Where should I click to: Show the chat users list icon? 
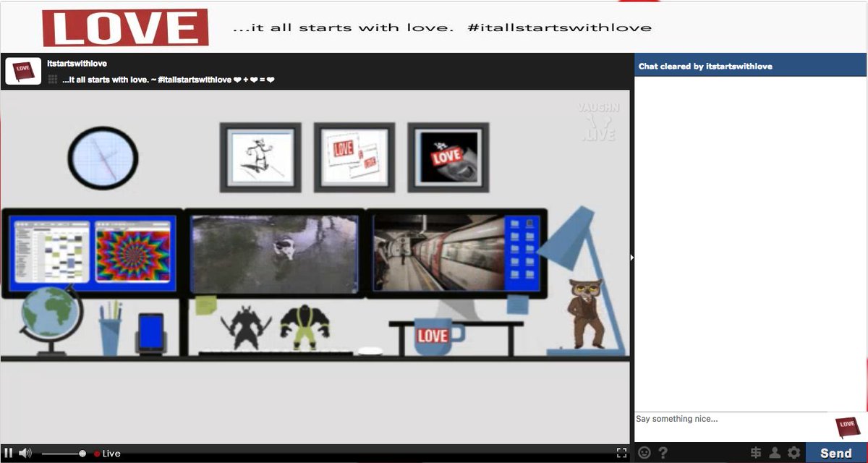775,453
